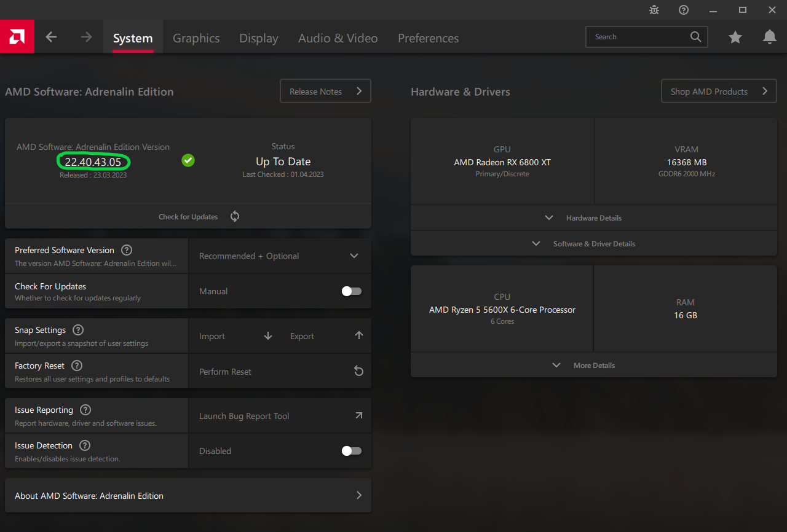
Task: Show help for Issue Reporting
Action: 85,410
